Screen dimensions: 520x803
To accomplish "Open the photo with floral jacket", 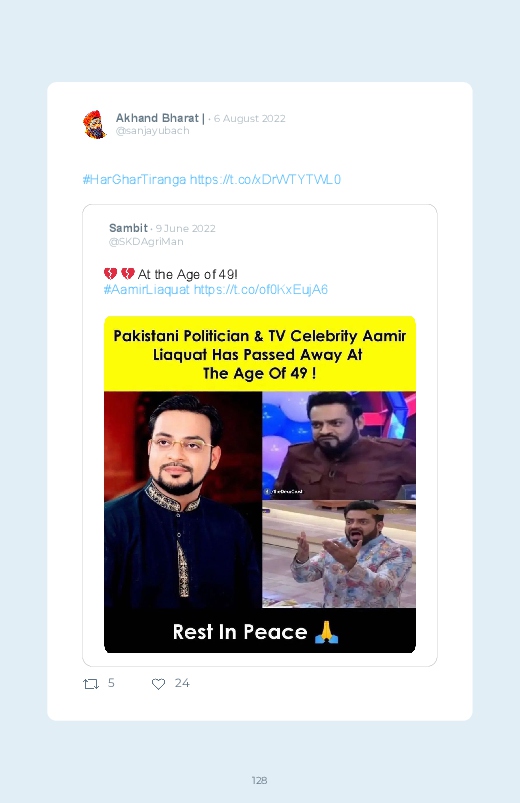I will (x=339, y=555).
